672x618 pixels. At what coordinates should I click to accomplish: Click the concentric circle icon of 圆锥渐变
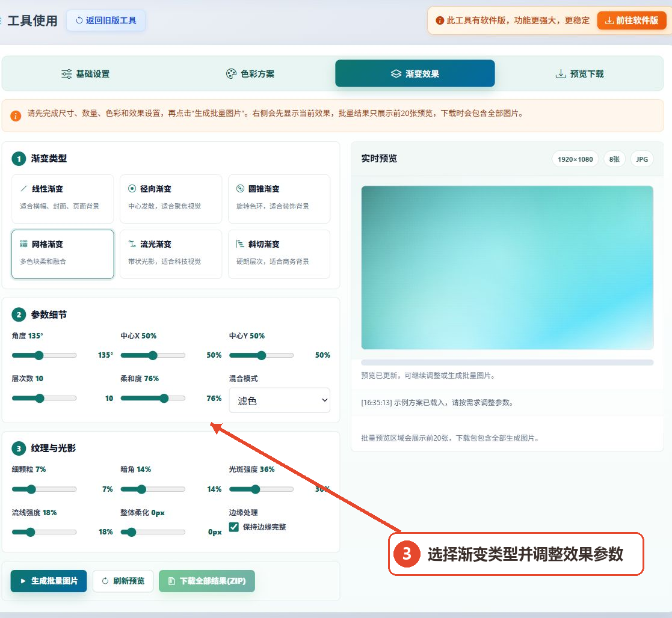pyautogui.click(x=241, y=188)
